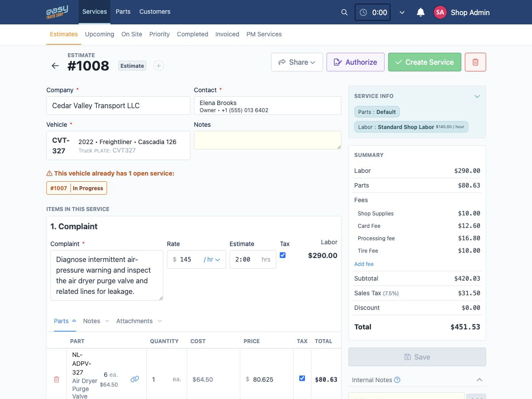
Task: Click the Processing fee row label
Action: (376, 238)
